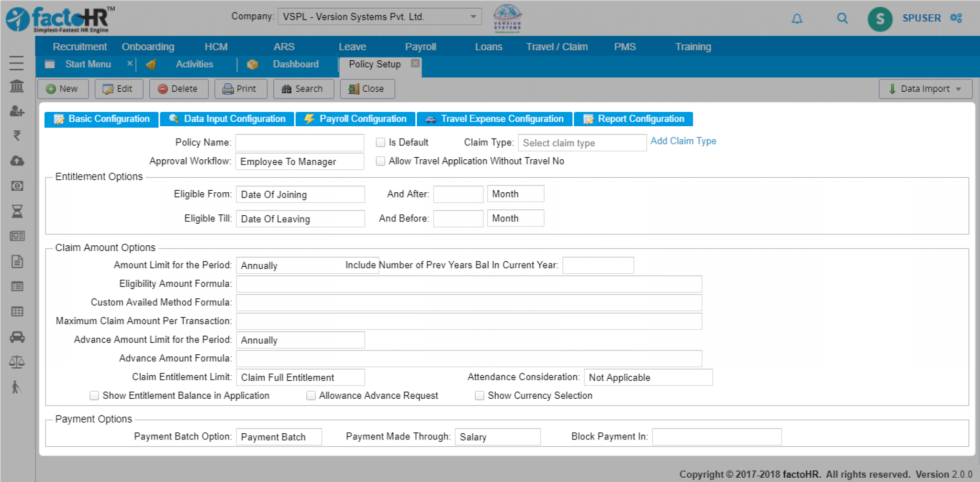Screen dimensions: 980x482
Task: Click the search magnifier icon in header
Action: [842, 19]
